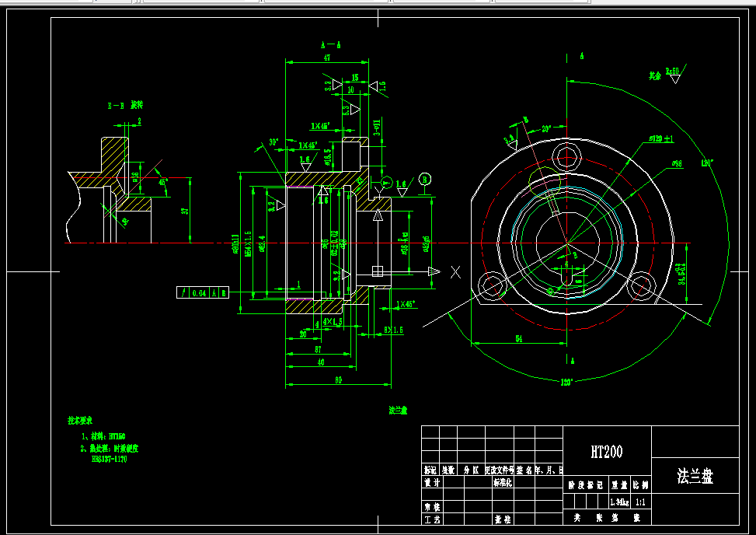
Task: Select the B—B 旋转 view label
Action: pyautogui.click(x=125, y=105)
